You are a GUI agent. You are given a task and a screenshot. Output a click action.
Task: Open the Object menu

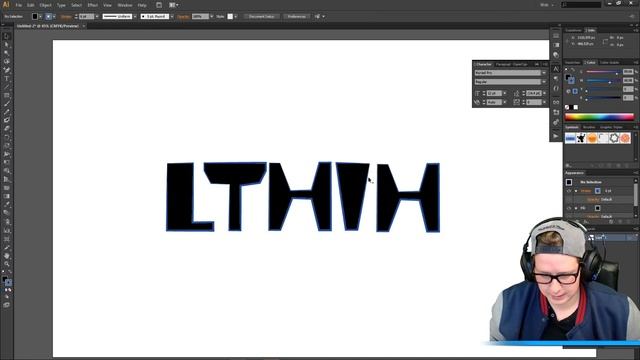click(x=45, y=5)
